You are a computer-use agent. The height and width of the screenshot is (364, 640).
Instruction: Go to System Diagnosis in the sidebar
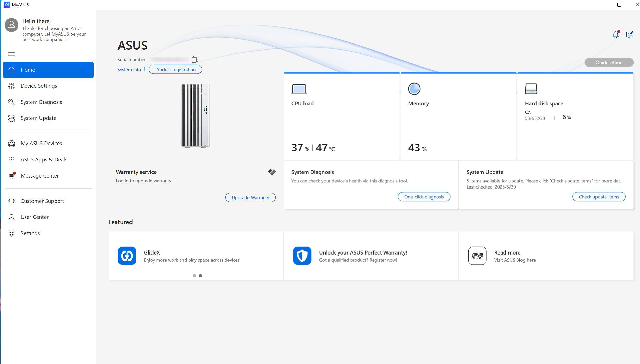pyautogui.click(x=41, y=102)
